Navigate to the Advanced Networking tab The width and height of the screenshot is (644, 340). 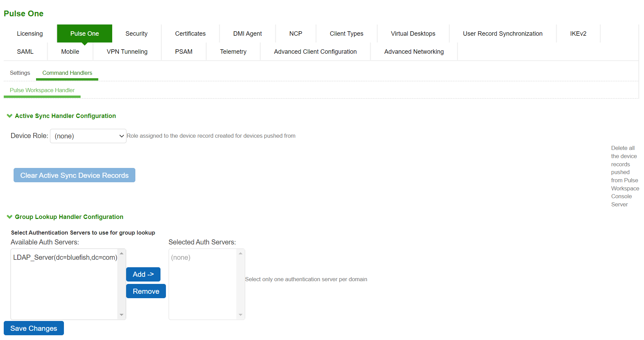click(414, 52)
